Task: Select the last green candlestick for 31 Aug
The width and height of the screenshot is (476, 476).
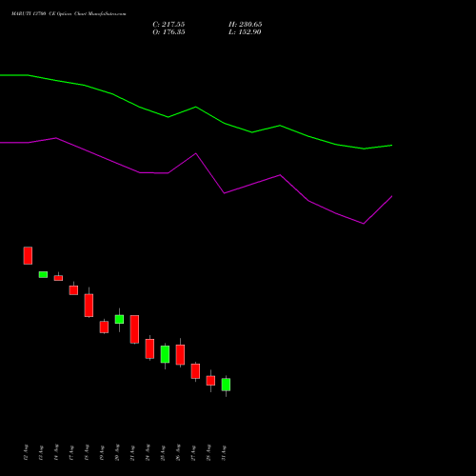Action: coord(226,385)
